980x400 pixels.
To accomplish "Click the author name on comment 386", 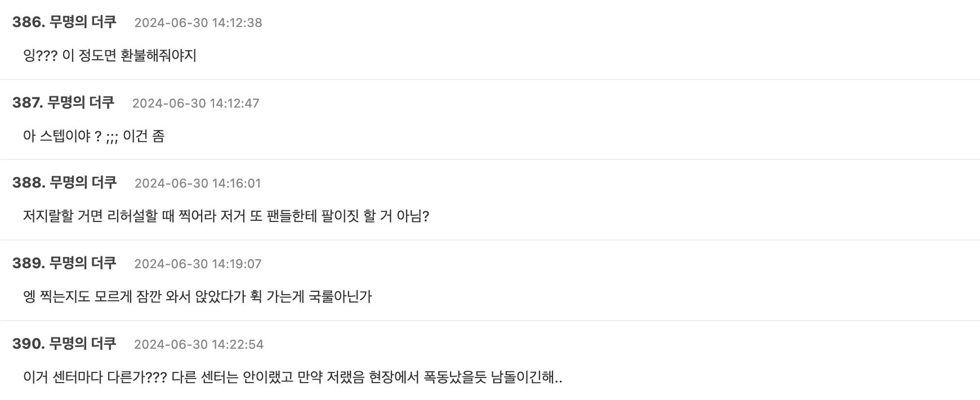I will pyautogui.click(x=83, y=22).
